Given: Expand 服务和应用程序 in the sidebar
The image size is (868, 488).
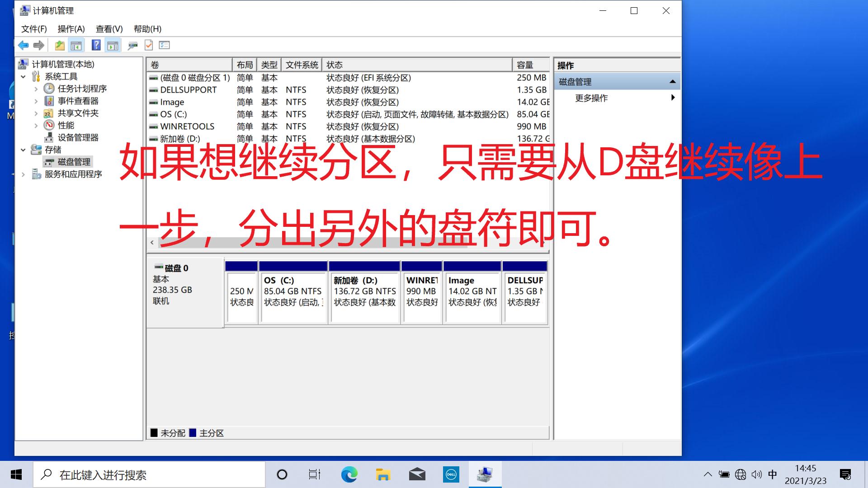Looking at the screenshot, I should [24, 174].
